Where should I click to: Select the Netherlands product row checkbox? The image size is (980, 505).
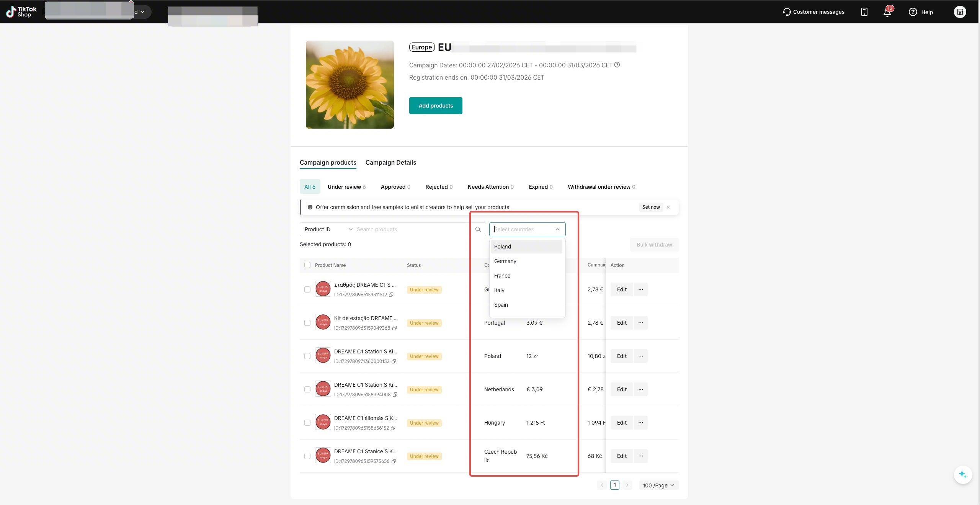(307, 389)
